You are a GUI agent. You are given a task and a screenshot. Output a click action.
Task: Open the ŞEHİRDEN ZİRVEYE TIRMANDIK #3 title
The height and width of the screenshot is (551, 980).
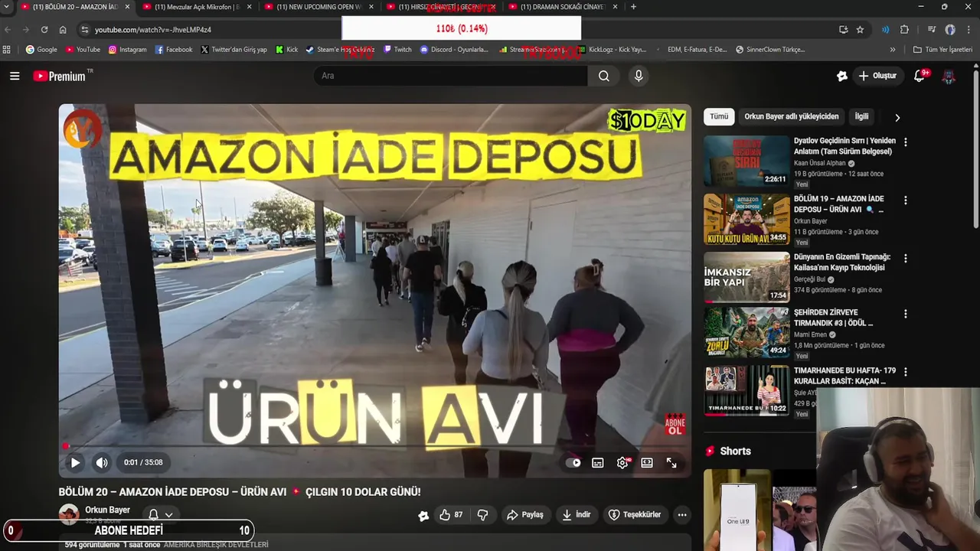(833, 318)
